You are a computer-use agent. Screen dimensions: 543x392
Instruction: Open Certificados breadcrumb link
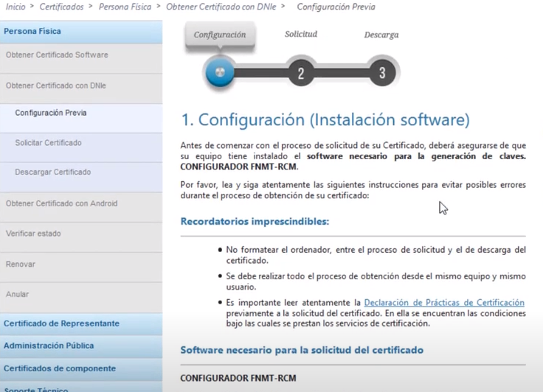[61, 7]
